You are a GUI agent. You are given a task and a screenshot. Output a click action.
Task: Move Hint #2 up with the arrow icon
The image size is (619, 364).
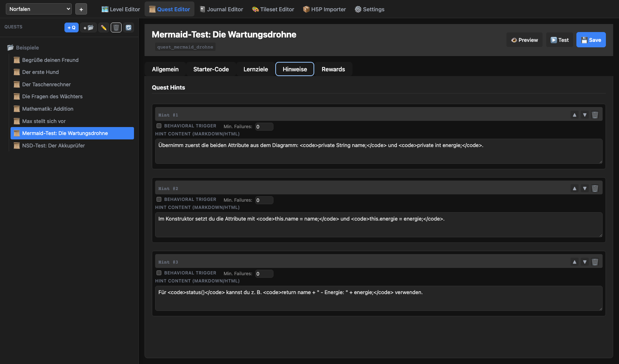575,188
